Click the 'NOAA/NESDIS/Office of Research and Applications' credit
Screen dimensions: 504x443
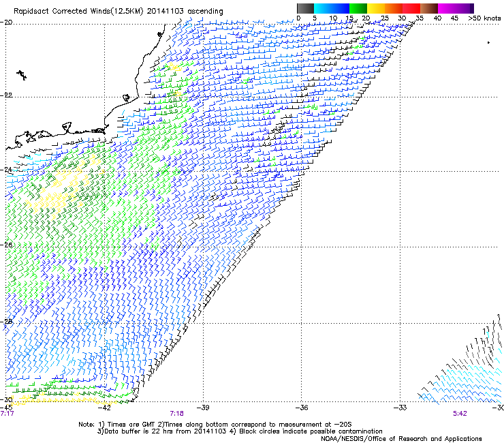click(401, 439)
